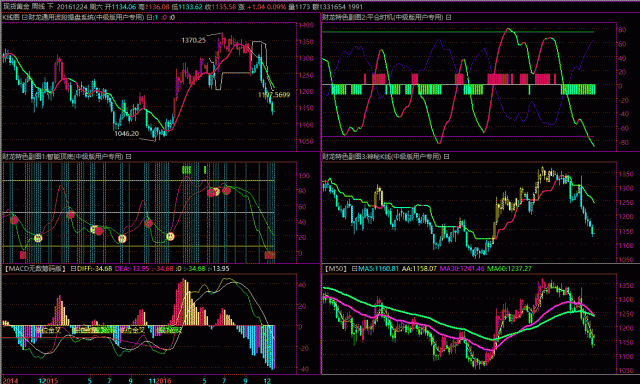Click the red face signal at the 50 line

pyautogui.click(x=70, y=215)
